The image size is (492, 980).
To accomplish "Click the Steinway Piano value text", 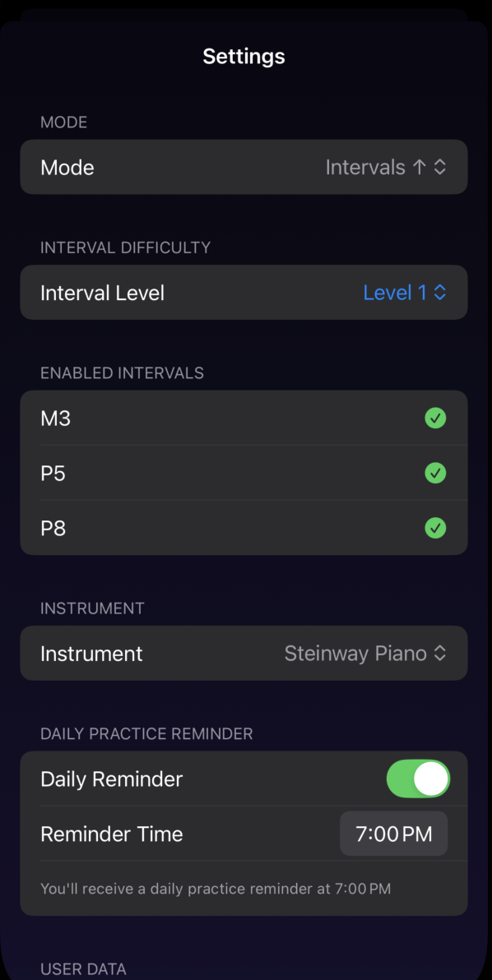I will pyautogui.click(x=355, y=653).
